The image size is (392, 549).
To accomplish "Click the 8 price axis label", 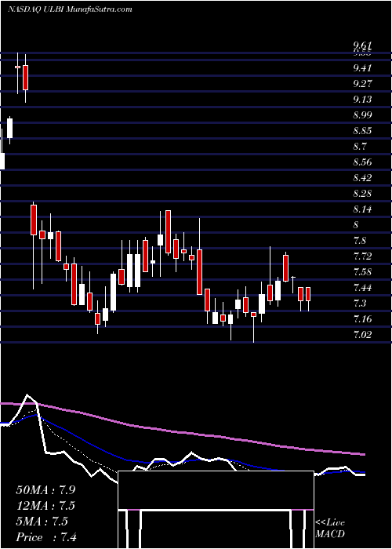I will pos(356,225).
